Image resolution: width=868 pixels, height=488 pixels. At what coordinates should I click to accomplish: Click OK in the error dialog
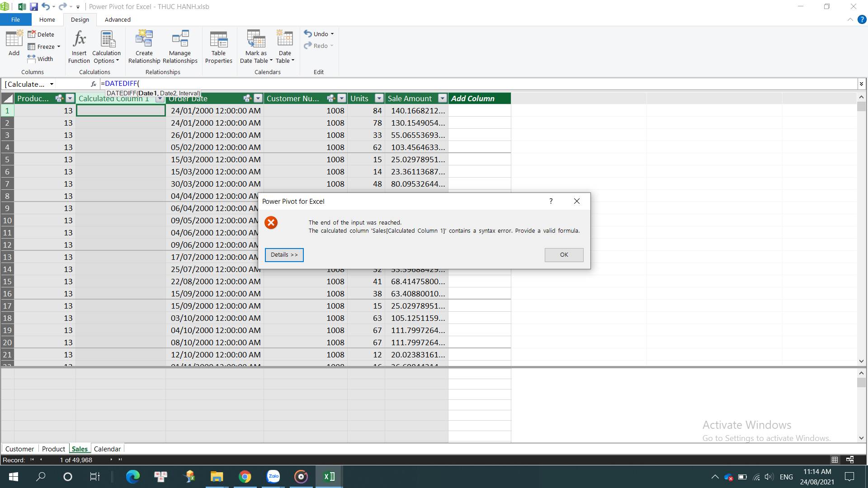point(564,255)
